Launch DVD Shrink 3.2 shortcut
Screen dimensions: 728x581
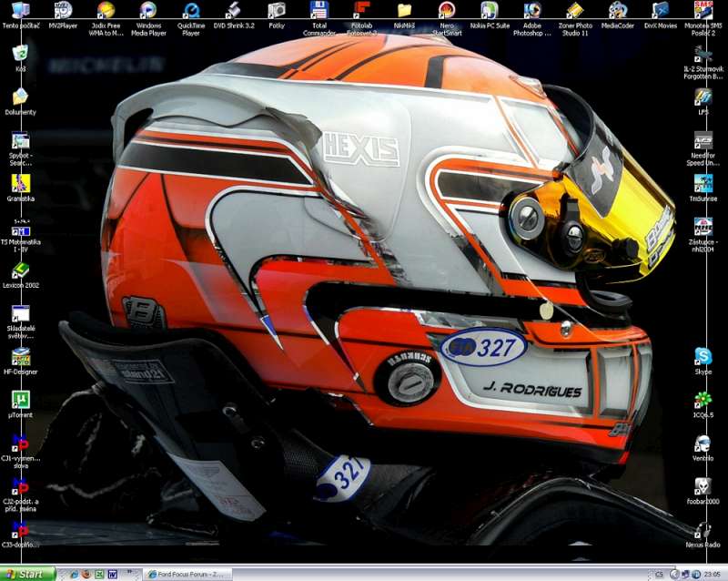[234, 11]
